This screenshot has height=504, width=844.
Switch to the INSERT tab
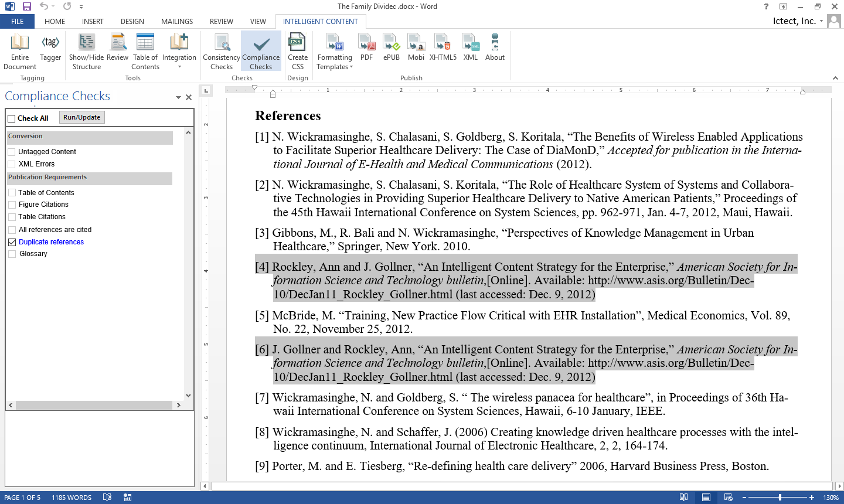93,22
